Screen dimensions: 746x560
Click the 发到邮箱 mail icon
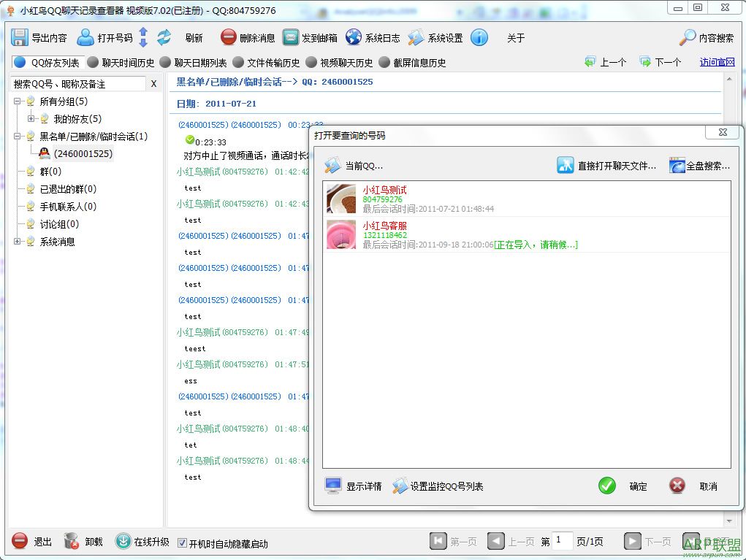coord(291,37)
